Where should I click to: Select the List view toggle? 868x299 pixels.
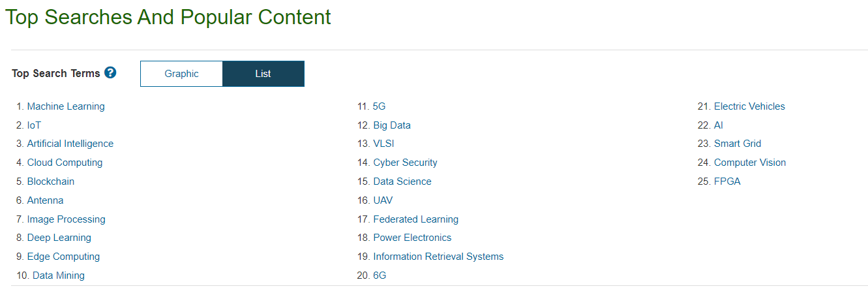coord(263,74)
